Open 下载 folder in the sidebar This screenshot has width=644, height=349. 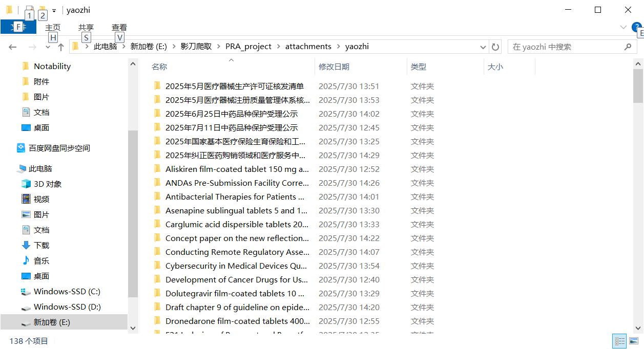tap(41, 245)
